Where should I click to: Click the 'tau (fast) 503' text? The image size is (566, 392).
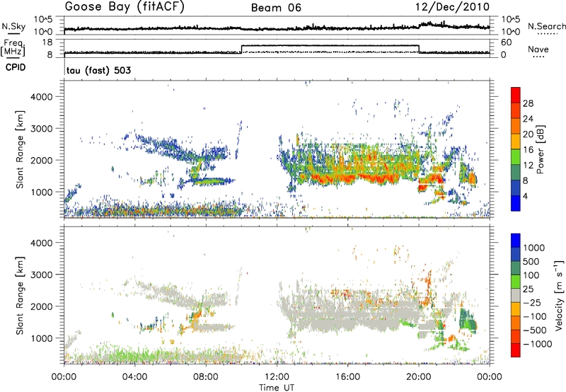[98, 70]
